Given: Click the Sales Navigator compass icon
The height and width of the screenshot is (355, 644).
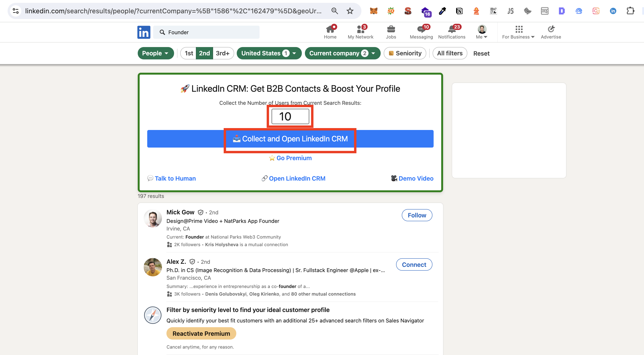Looking at the screenshot, I should coord(153,315).
